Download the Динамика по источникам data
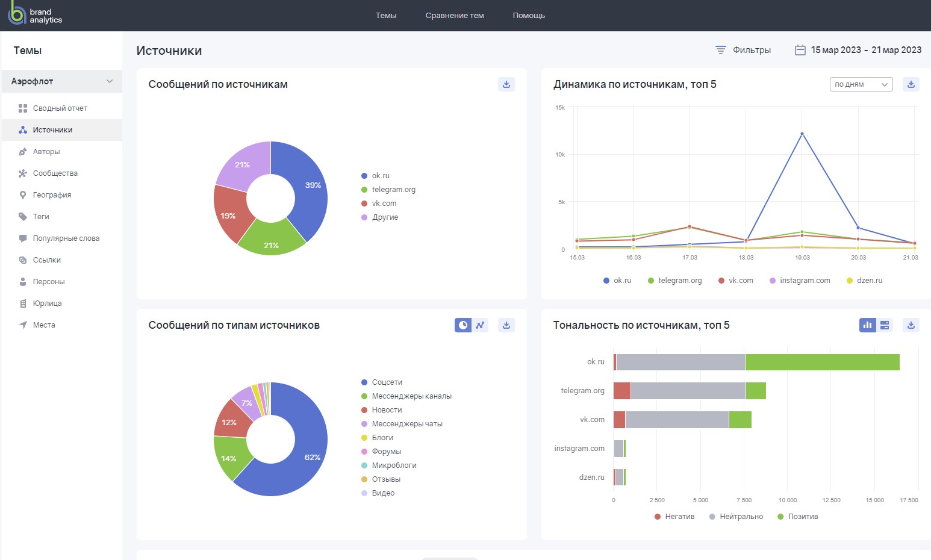This screenshot has height=560, width=931. (x=911, y=84)
